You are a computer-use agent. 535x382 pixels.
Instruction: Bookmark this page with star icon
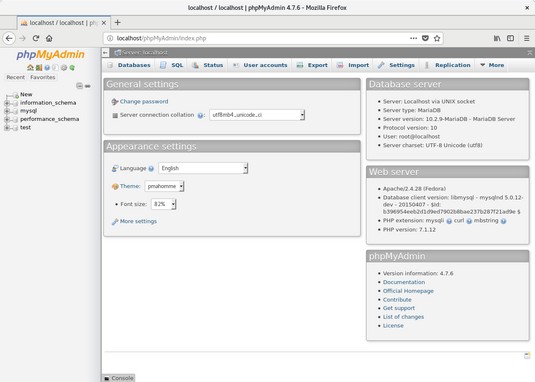click(437, 38)
